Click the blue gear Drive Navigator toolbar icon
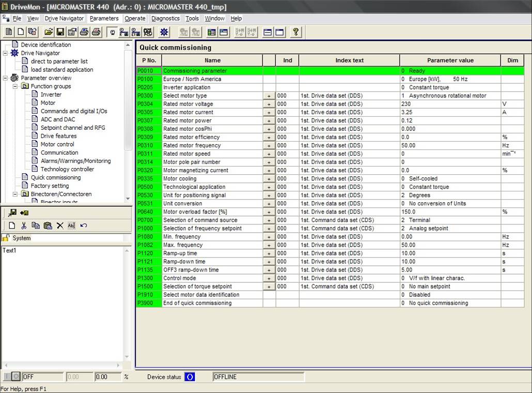532x393 pixels. tap(164, 32)
